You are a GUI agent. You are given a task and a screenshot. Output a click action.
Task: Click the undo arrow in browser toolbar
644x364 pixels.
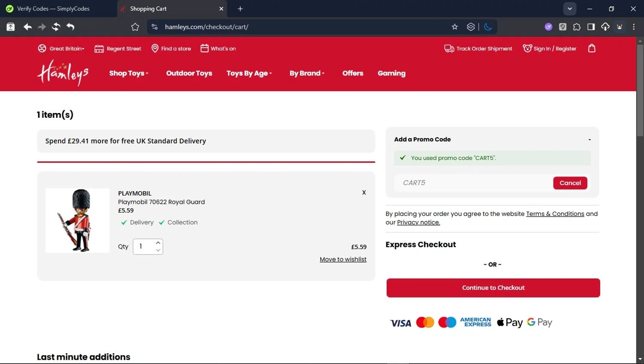pyautogui.click(x=70, y=27)
